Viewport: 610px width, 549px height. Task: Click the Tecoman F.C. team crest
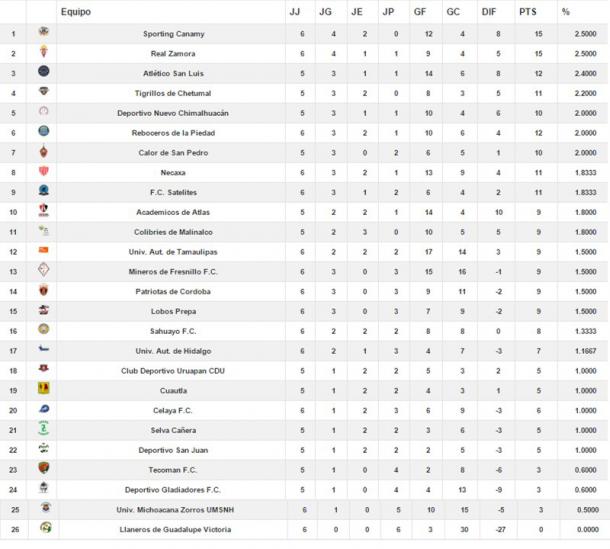point(43,468)
